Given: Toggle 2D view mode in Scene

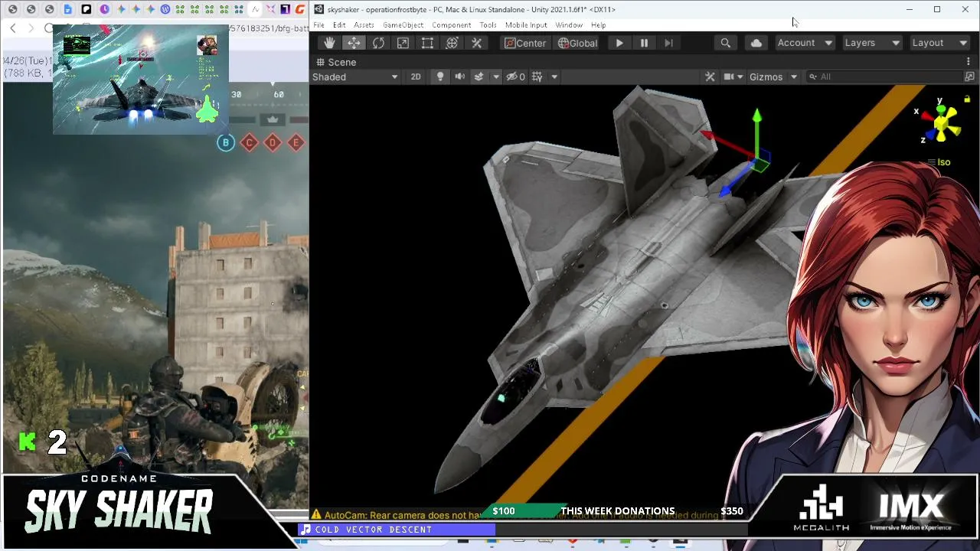Looking at the screenshot, I should point(416,77).
